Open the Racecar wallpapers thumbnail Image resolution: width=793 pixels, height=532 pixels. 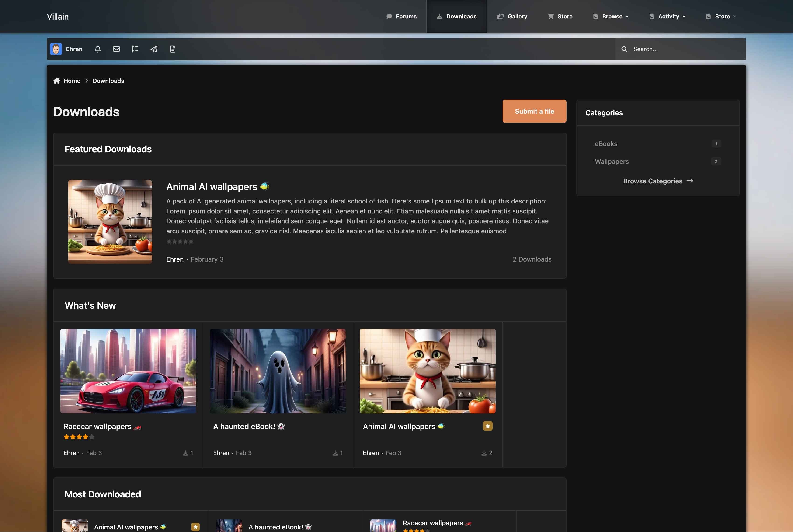pos(128,371)
